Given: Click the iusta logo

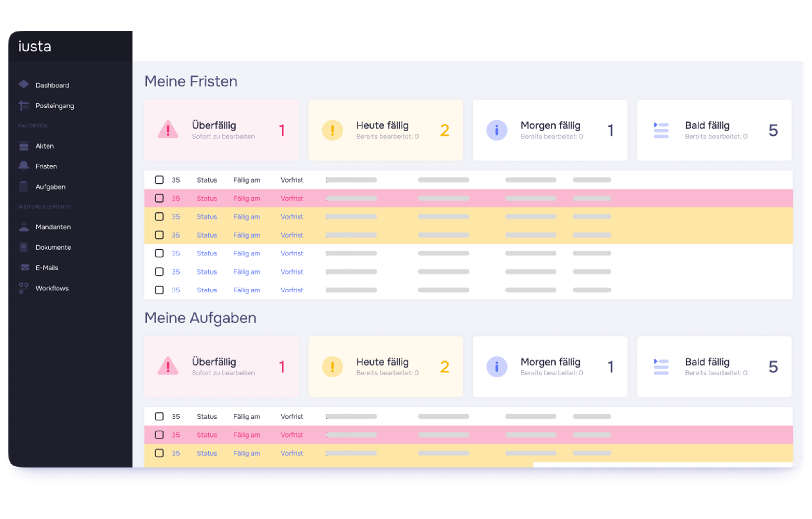Looking at the screenshot, I should (x=34, y=46).
